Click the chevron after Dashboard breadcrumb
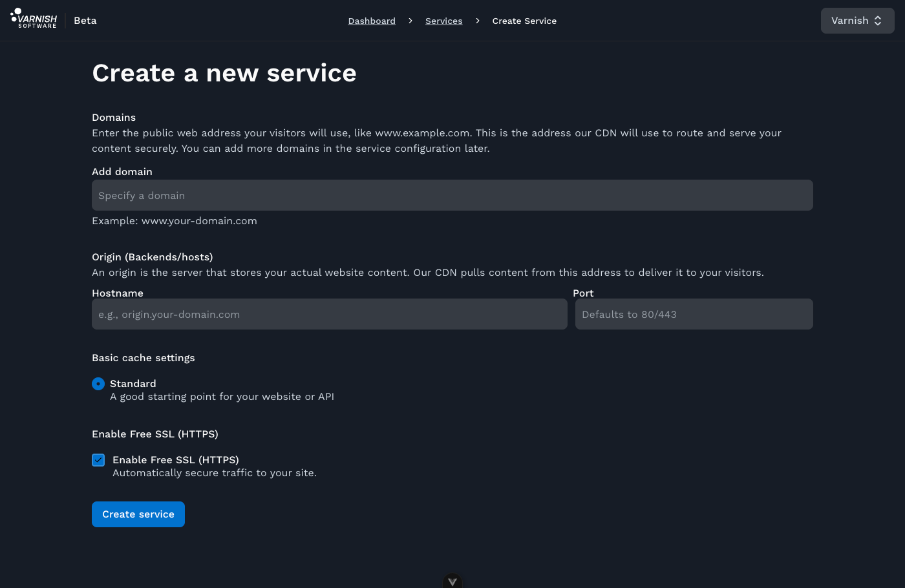 pyautogui.click(x=410, y=21)
